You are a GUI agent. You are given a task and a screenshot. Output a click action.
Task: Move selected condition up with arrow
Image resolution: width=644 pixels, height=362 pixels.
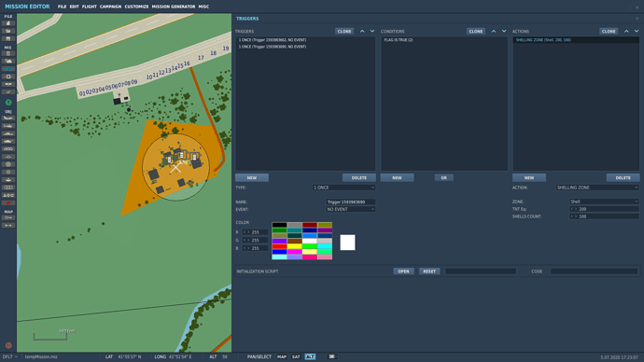pyautogui.click(x=494, y=31)
